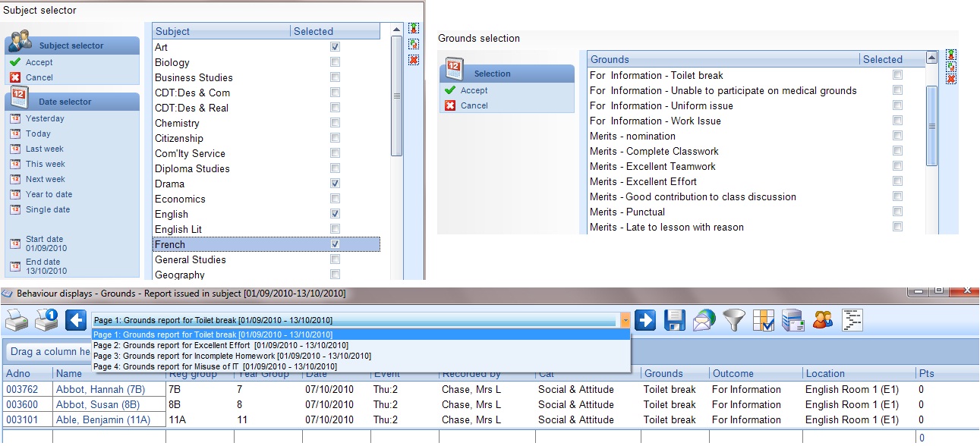Tick the Economics subject checkbox
The height and width of the screenshot is (446, 980).
335,199
